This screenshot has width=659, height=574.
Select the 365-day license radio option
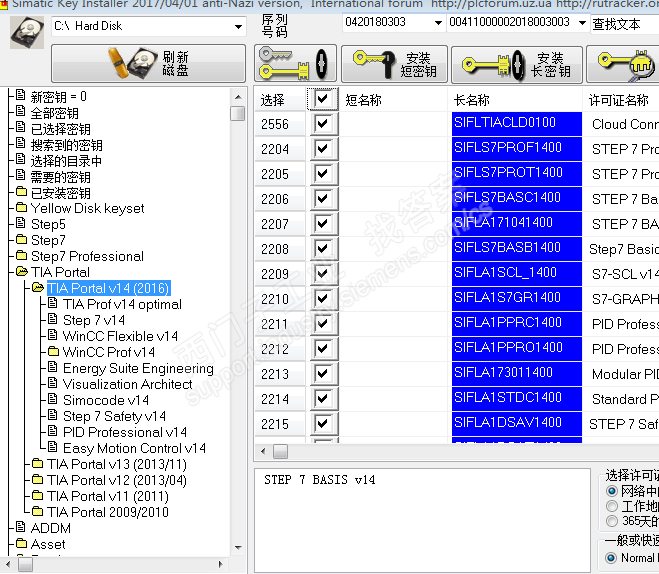612,521
